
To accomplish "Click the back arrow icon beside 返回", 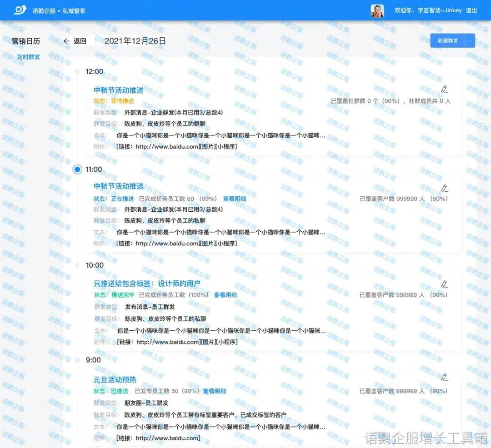I will tap(66, 41).
